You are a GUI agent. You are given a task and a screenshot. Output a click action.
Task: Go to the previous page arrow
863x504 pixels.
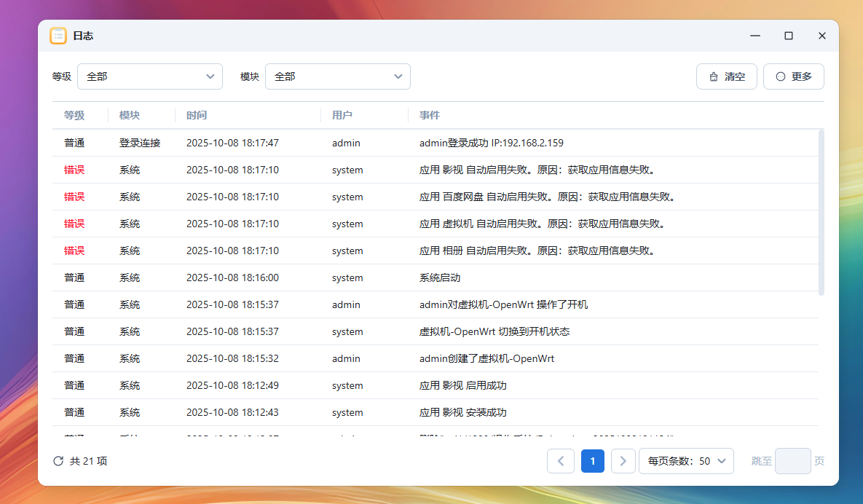(x=561, y=461)
